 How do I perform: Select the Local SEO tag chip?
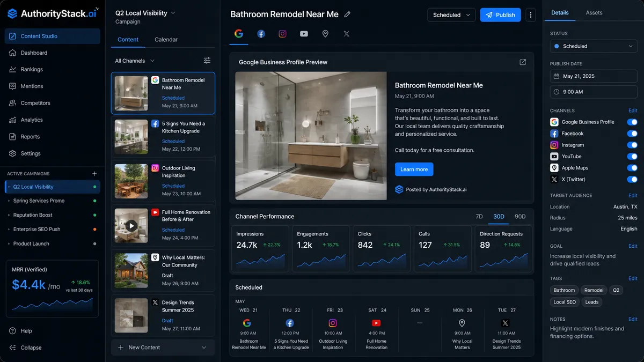tap(565, 302)
